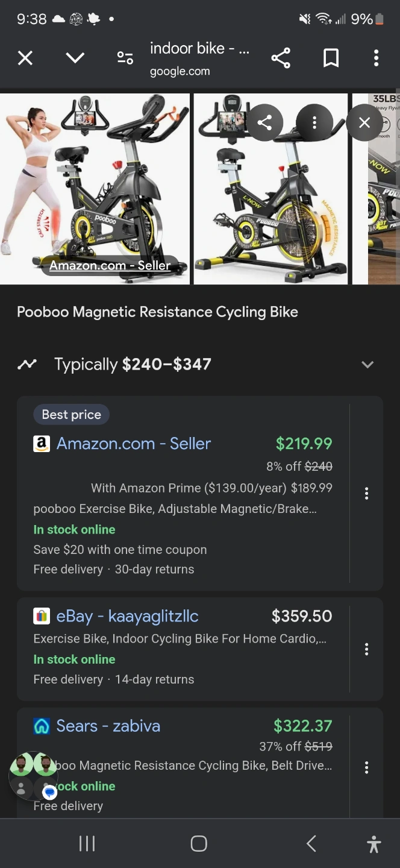Open eBay - kaayaglitzllc listing

127,616
